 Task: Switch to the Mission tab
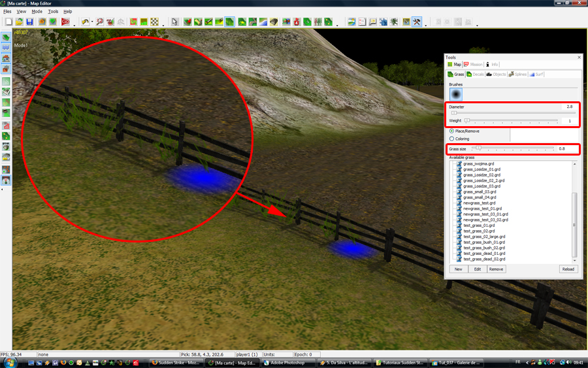[473, 65]
